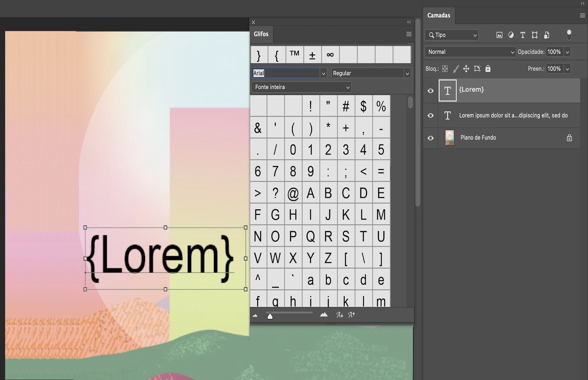
Task: Hide the {Lorem} text layer
Action: coord(430,90)
